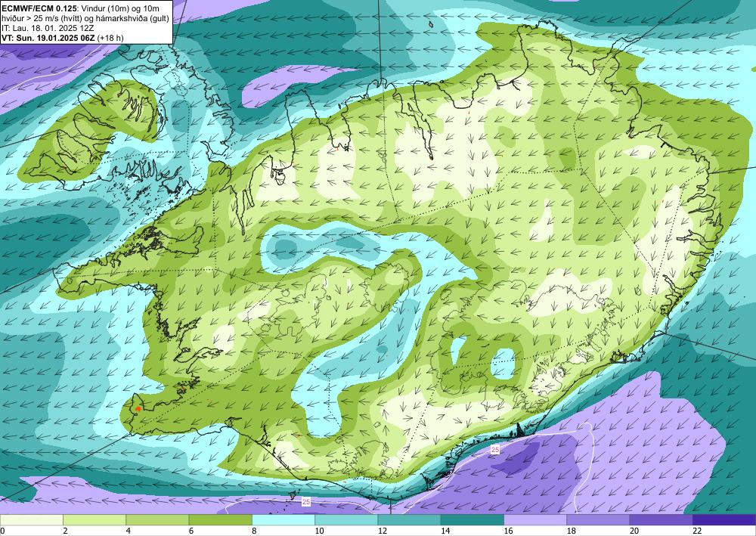
Task: Click the light cyan 8–10 m/s legend swatch
Action: point(283,520)
